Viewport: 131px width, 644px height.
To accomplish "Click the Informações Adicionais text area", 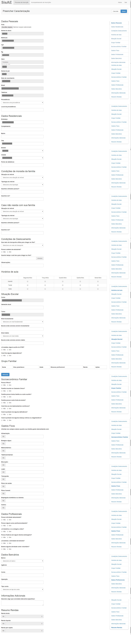I will click(22, 603).
